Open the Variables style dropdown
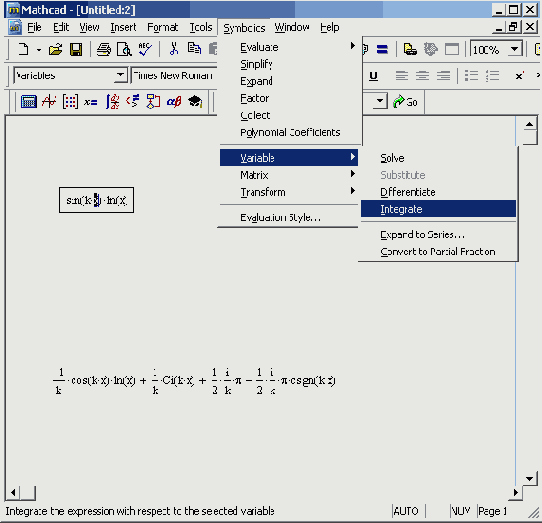This screenshot has width=542, height=523. click(x=120, y=75)
